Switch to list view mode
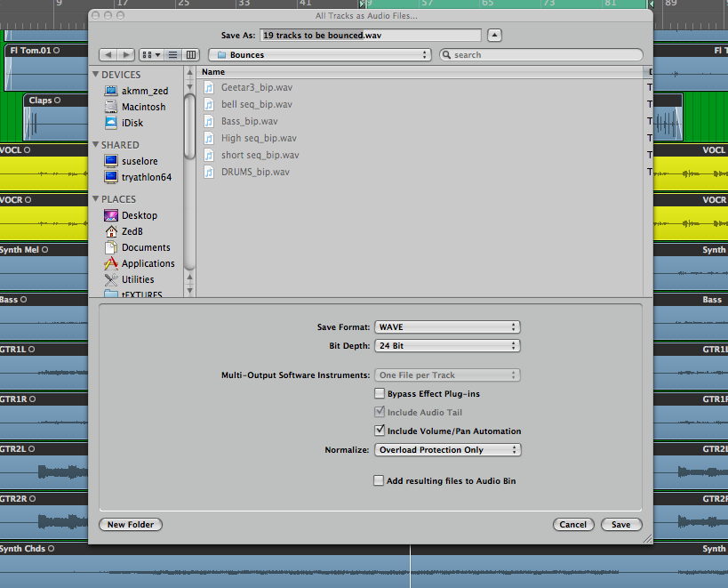The width and height of the screenshot is (728, 588). pyautogui.click(x=172, y=55)
